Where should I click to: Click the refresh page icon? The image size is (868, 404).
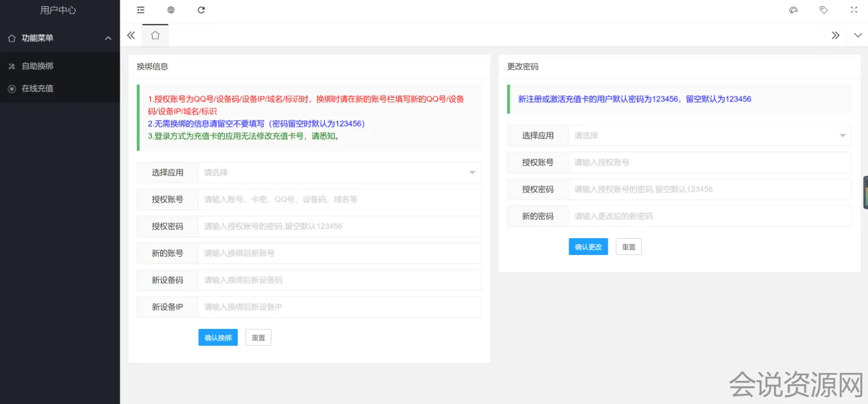(x=201, y=10)
